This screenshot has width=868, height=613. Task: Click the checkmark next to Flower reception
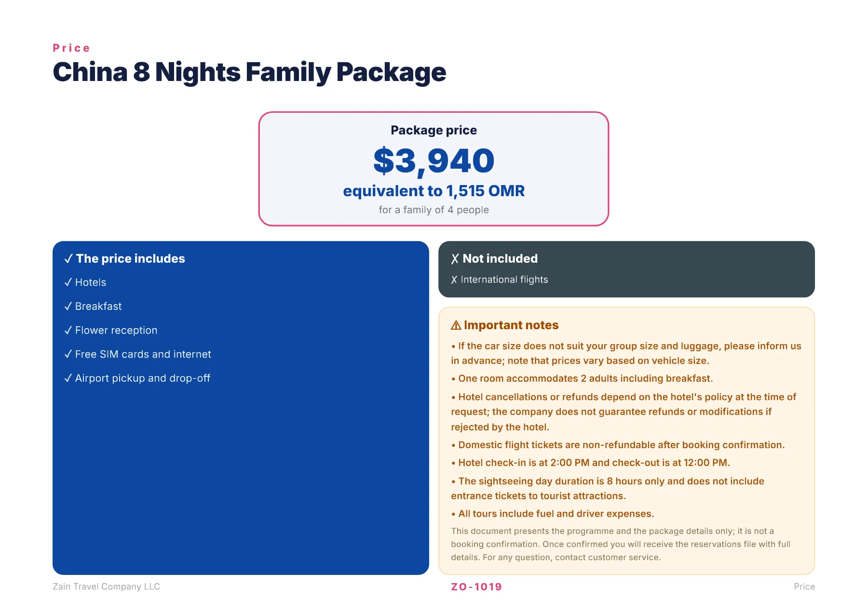click(x=68, y=331)
